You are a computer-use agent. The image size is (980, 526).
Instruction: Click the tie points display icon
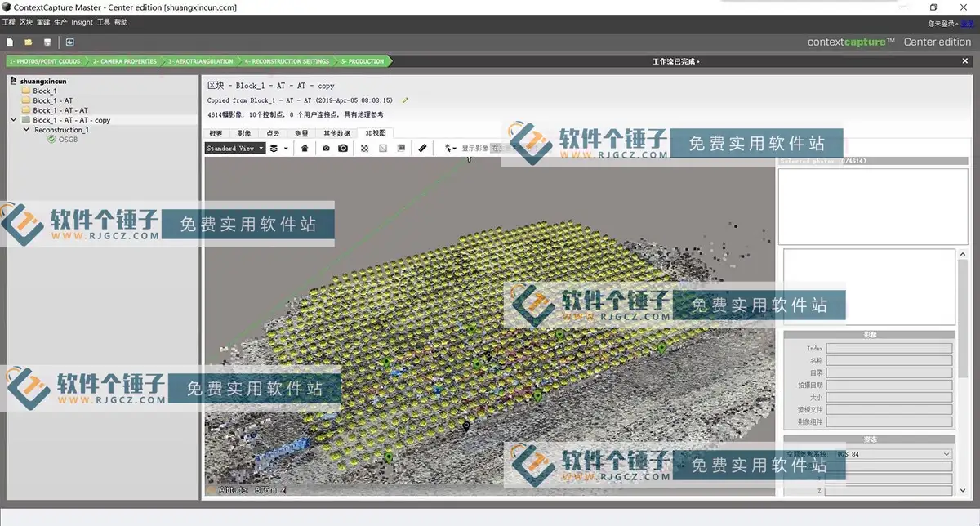364,148
